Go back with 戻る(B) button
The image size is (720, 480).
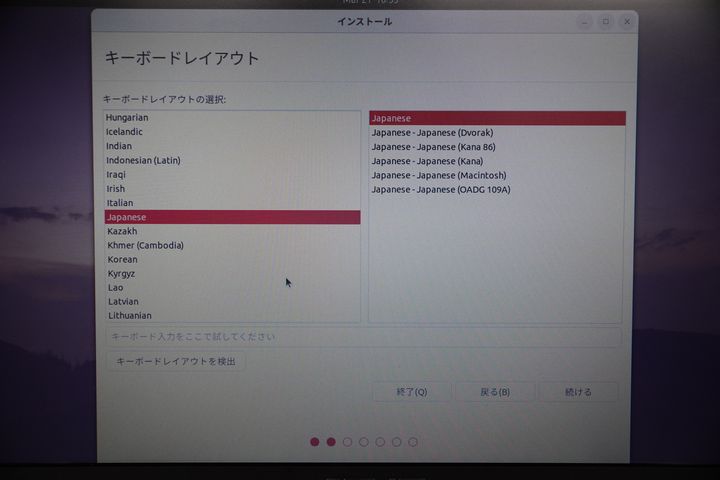[495, 392]
